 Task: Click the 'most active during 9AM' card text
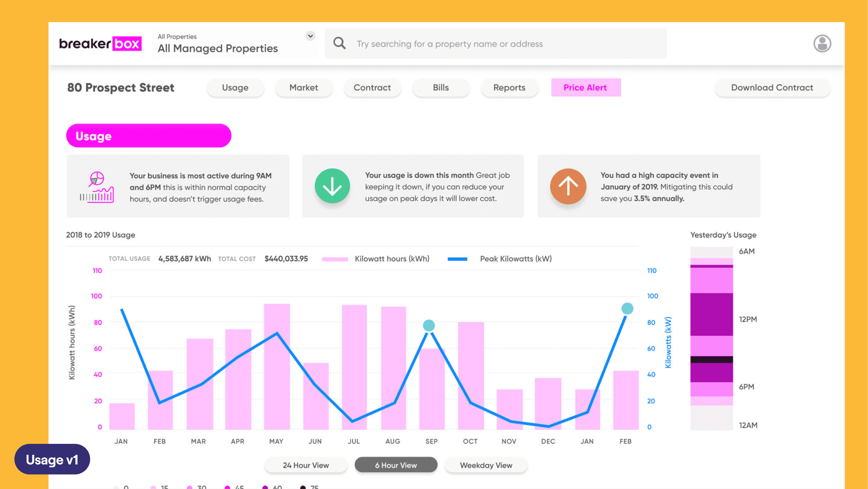(200, 187)
